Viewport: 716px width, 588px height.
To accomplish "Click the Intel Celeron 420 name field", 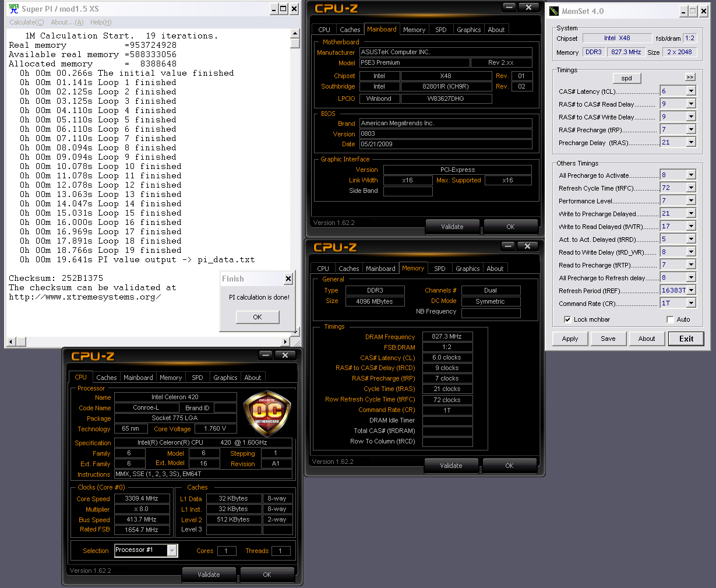I will [175, 397].
